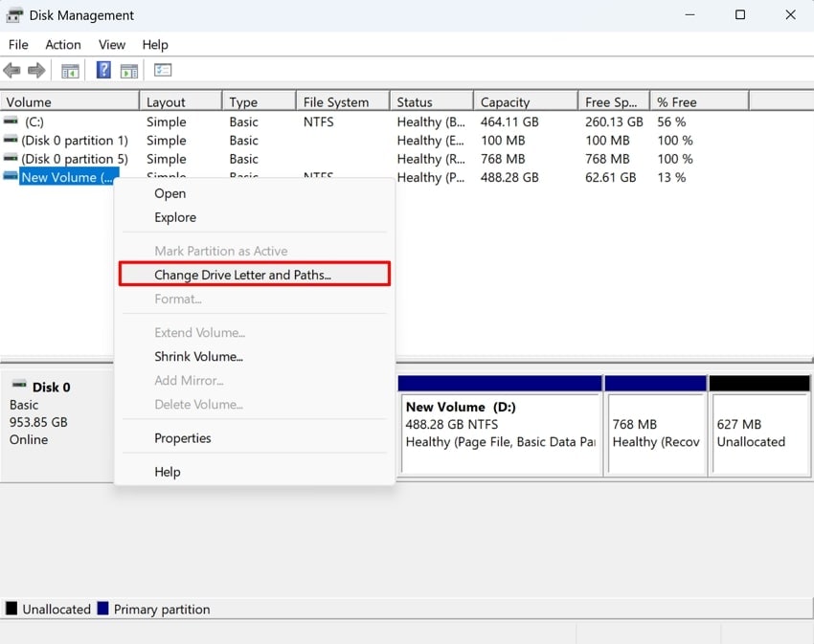Screen dimensions: 814x644
Task: Click the Unallocated legend label
Action: [x=57, y=610]
